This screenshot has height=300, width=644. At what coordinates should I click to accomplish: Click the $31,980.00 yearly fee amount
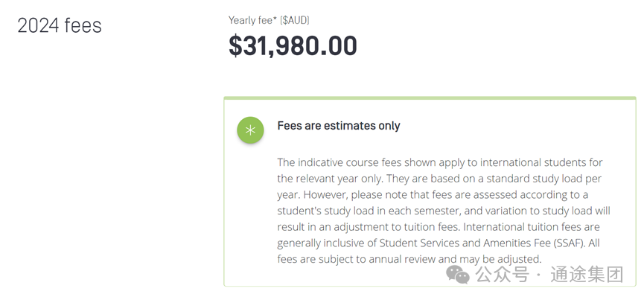point(293,45)
